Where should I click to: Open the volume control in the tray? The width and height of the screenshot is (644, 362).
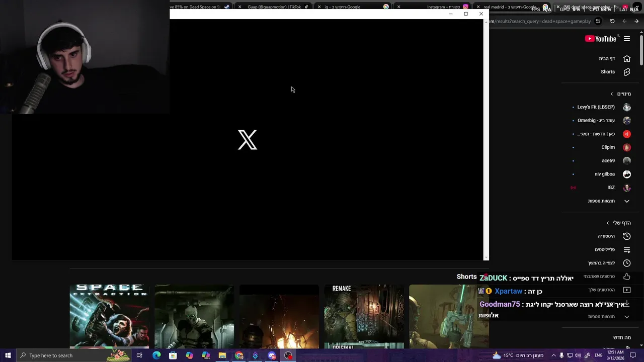(x=578, y=355)
